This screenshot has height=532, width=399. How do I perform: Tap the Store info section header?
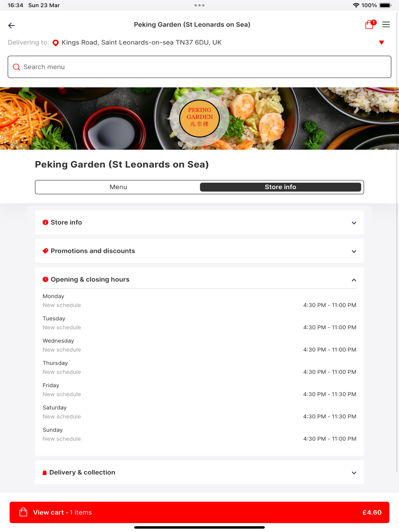[x=199, y=222]
